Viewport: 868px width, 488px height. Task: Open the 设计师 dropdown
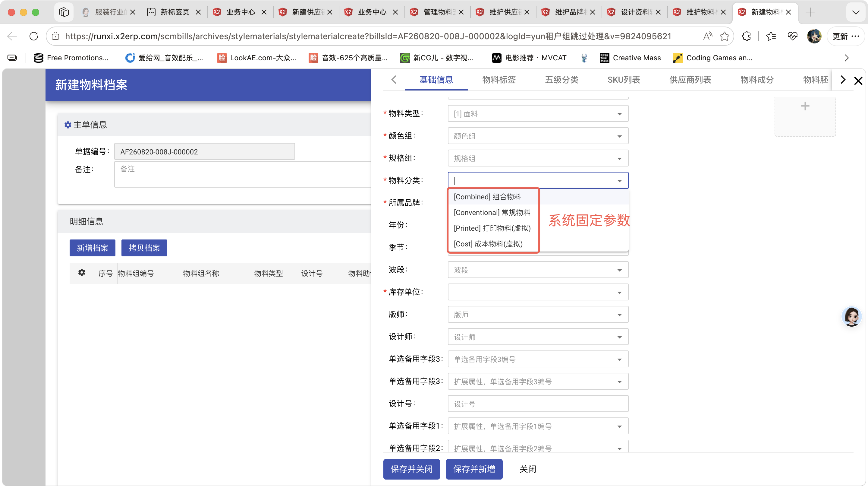(x=538, y=337)
